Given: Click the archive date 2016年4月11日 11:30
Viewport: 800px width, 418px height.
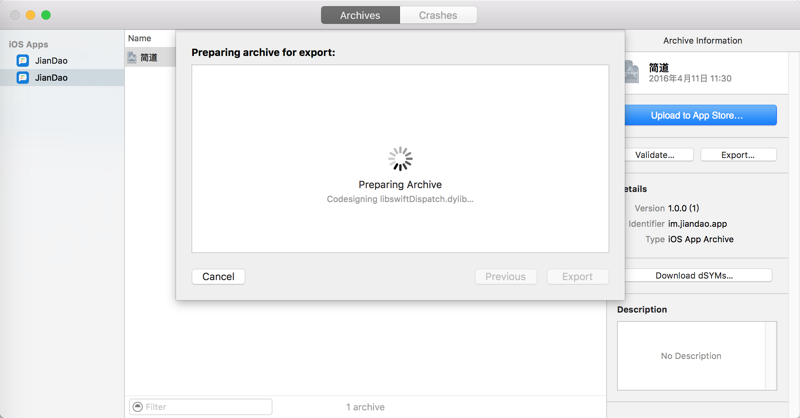Looking at the screenshot, I should click(x=690, y=79).
